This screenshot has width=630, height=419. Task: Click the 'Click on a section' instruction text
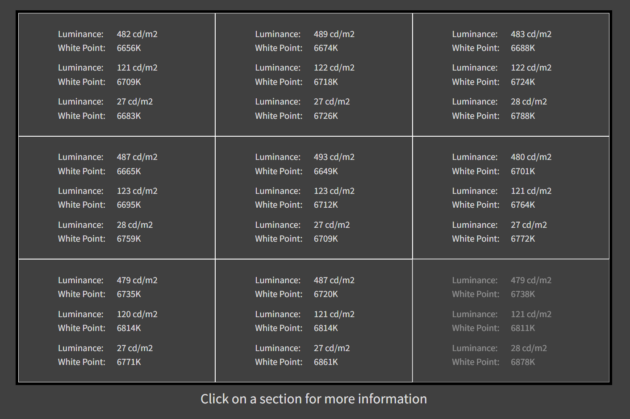click(313, 399)
